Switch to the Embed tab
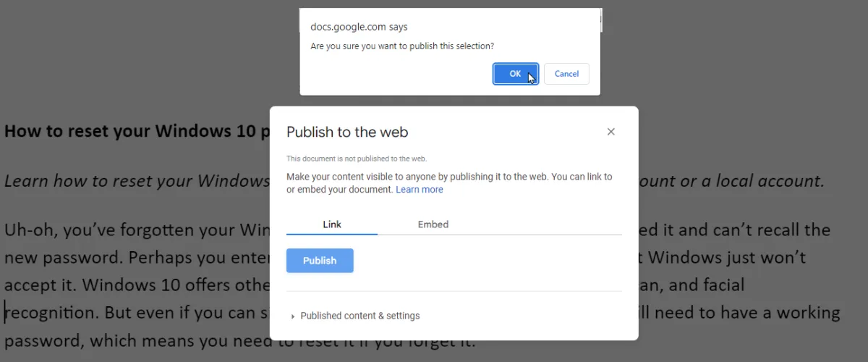The image size is (868, 362). pyautogui.click(x=433, y=224)
